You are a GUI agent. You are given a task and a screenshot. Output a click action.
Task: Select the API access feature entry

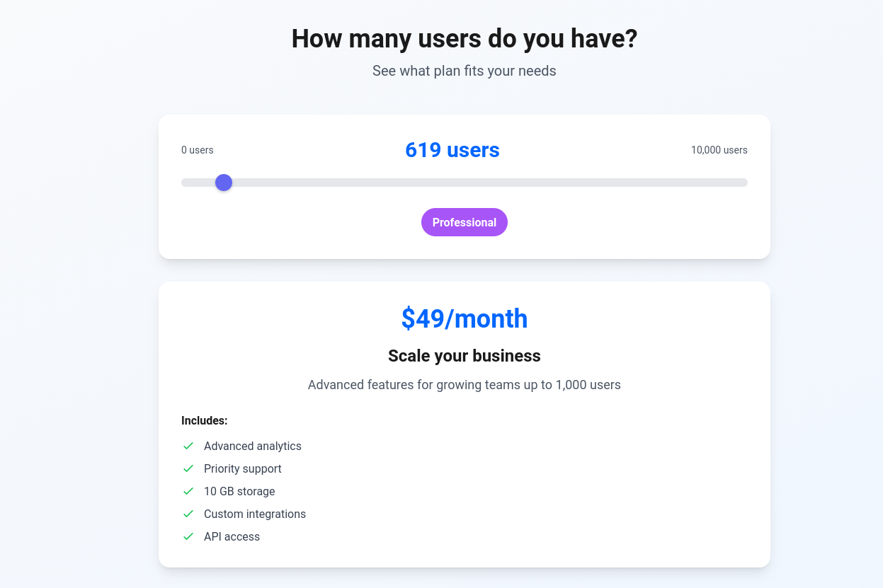pos(232,536)
